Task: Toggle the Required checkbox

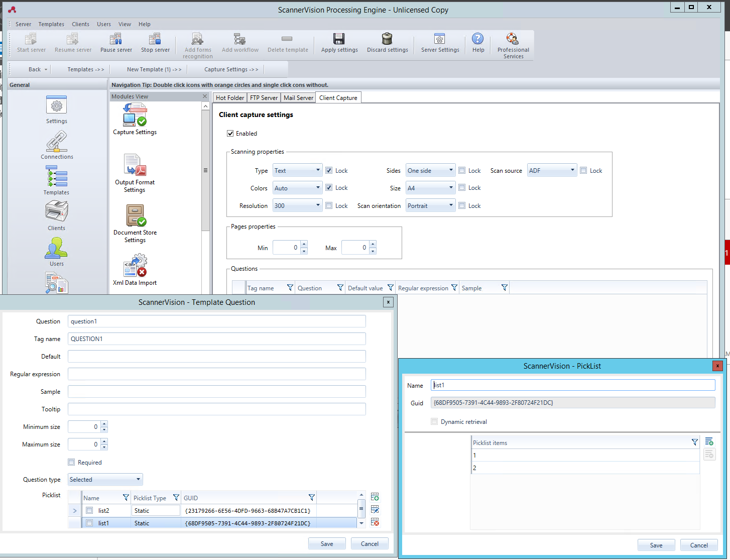Action: coord(71,463)
